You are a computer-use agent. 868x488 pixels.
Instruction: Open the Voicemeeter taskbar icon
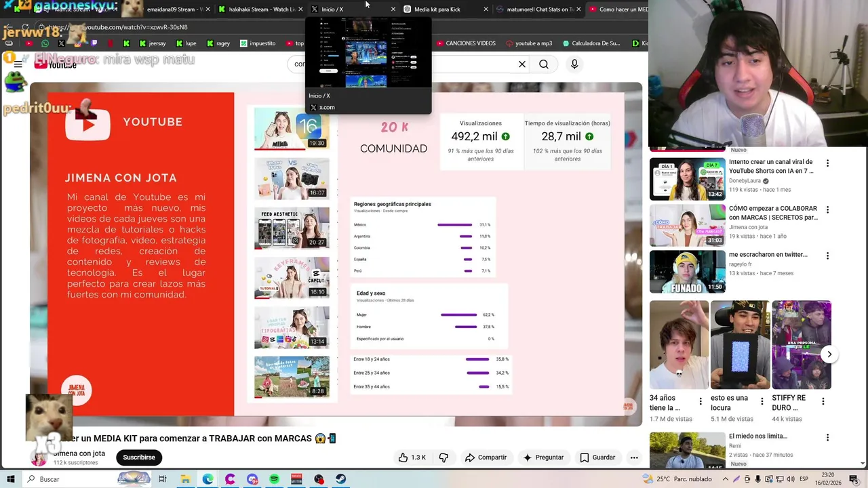coord(296,479)
